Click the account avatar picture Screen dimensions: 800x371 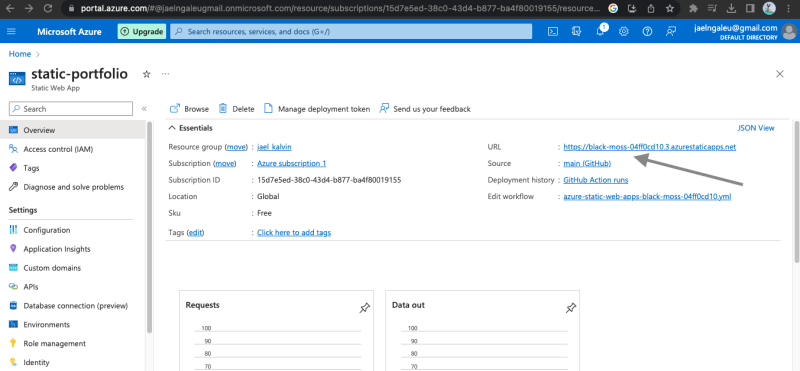789,31
